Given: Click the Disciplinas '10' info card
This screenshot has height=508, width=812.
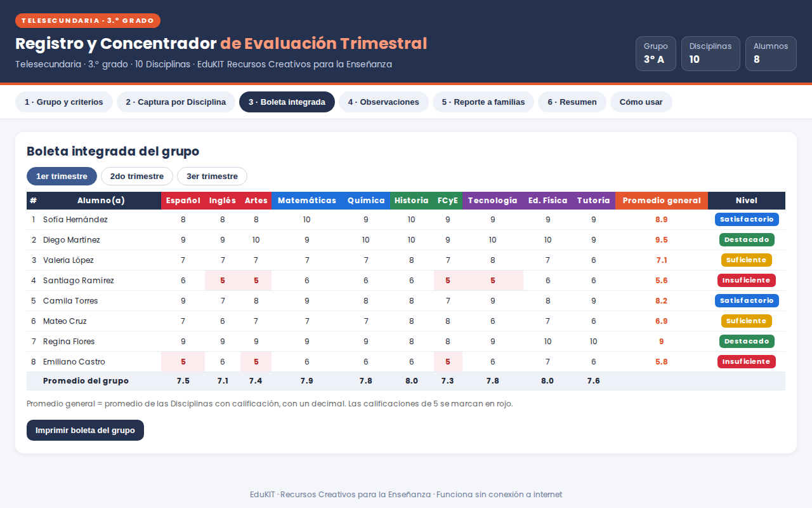Looking at the screenshot, I should point(710,53).
